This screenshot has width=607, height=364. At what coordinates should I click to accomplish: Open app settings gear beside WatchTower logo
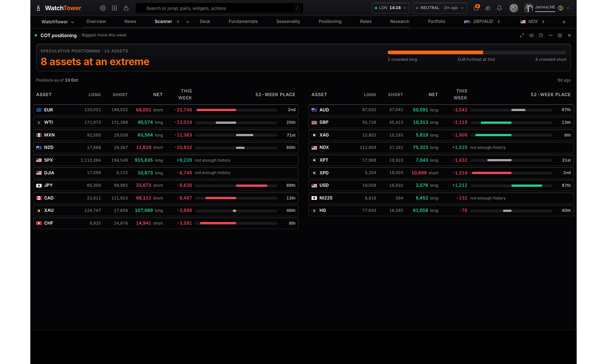[x=103, y=8]
